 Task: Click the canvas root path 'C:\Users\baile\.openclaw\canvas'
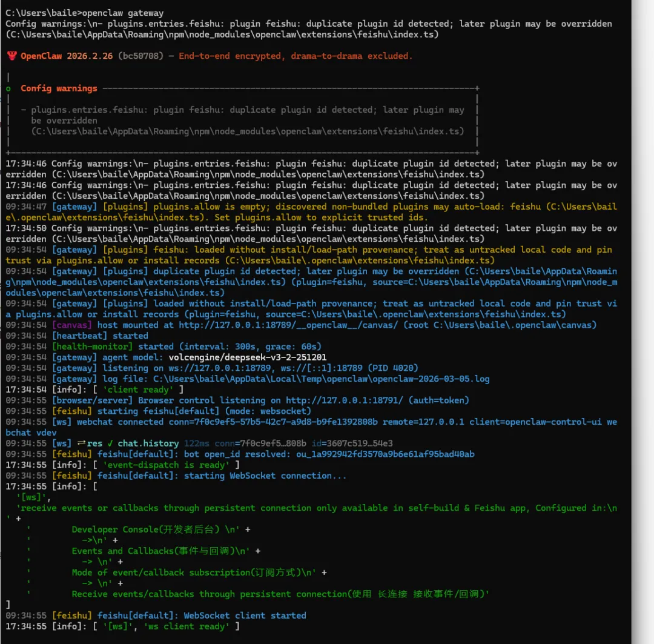tap(512, 325)
